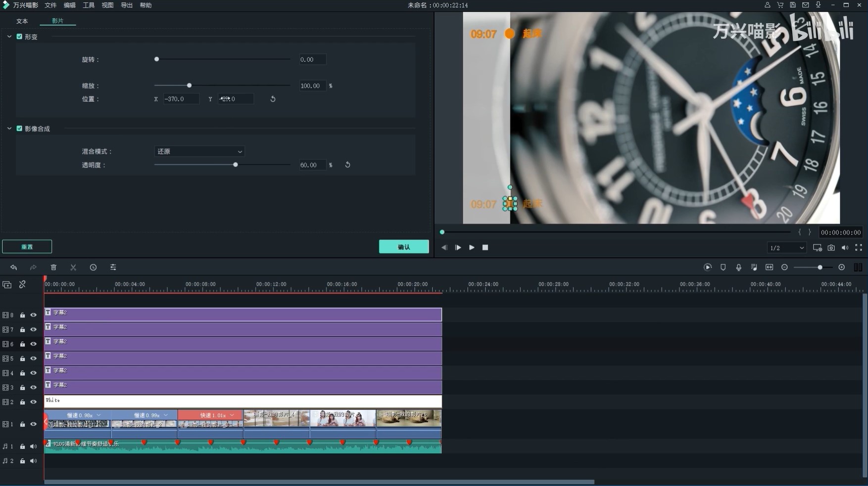This screenshot has width=868, height=486.
Task: Open the 1/2 preview quality dropdown
Action: (786, 248)
